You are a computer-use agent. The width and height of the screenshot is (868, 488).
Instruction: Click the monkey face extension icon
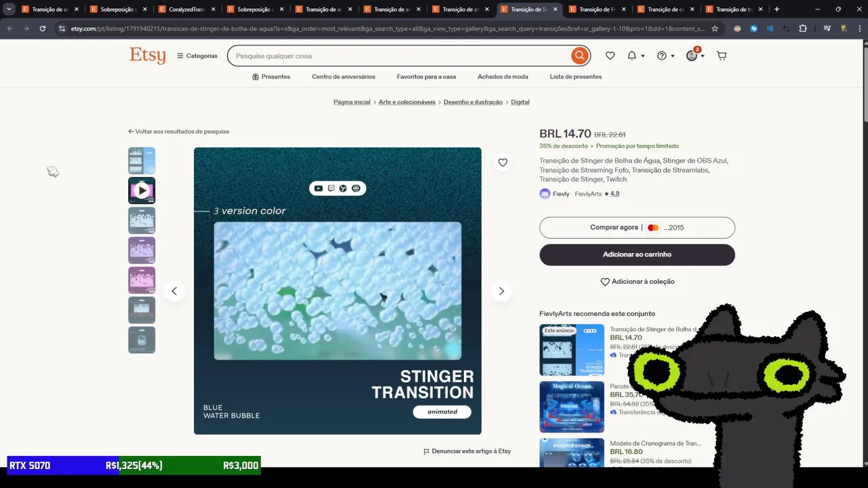(x=737, y=28)
